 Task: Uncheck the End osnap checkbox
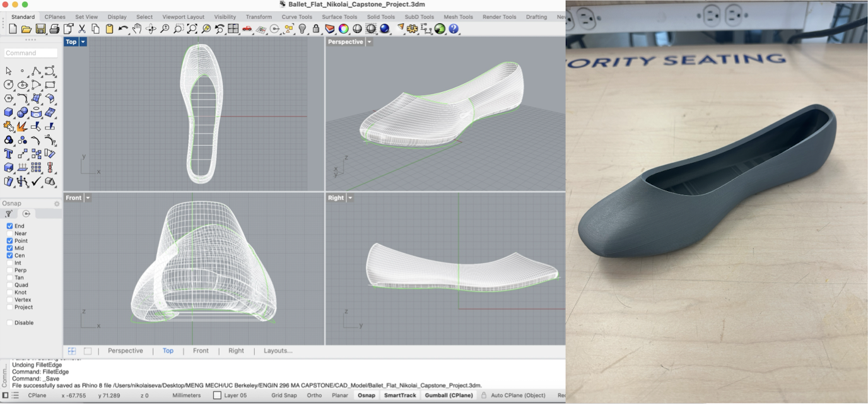pyautogui.click(x=9, y=226)
